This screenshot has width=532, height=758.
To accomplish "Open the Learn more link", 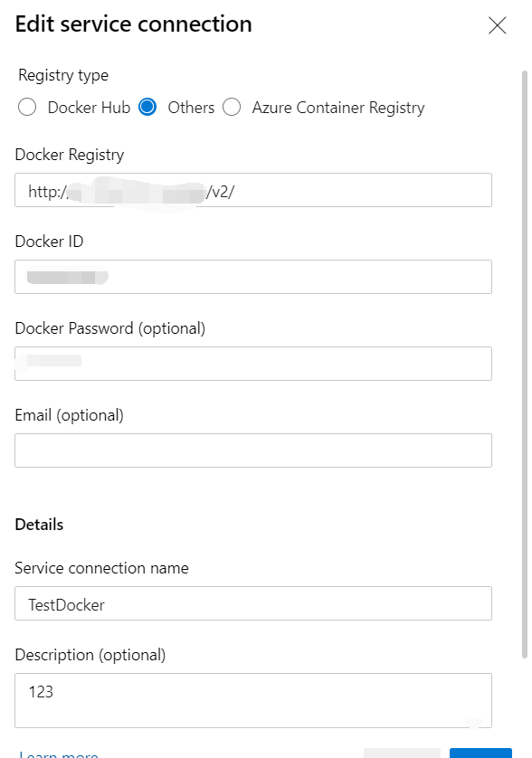I will [x=59, y=754].
